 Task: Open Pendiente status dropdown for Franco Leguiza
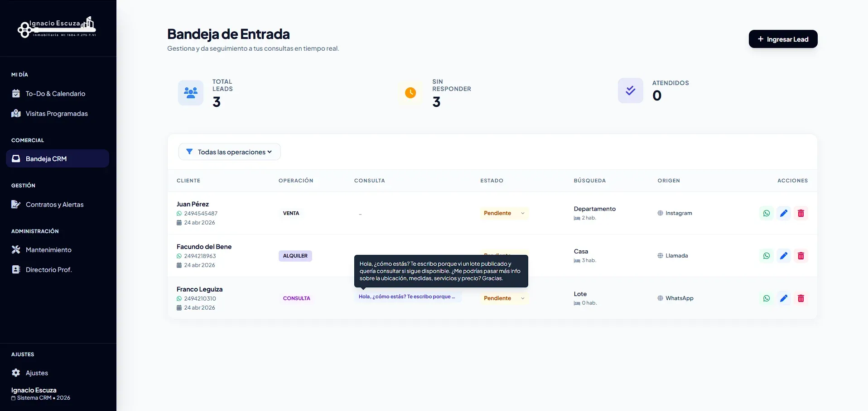pos(504,298)
